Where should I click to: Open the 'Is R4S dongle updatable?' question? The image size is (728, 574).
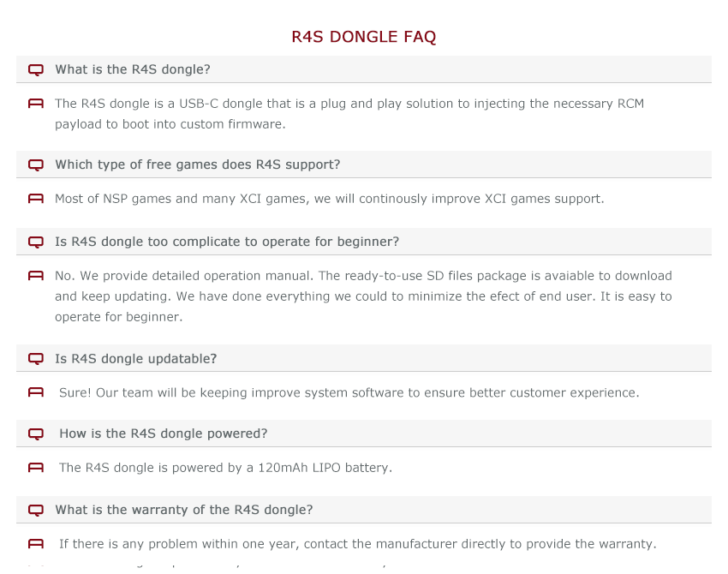364,358
